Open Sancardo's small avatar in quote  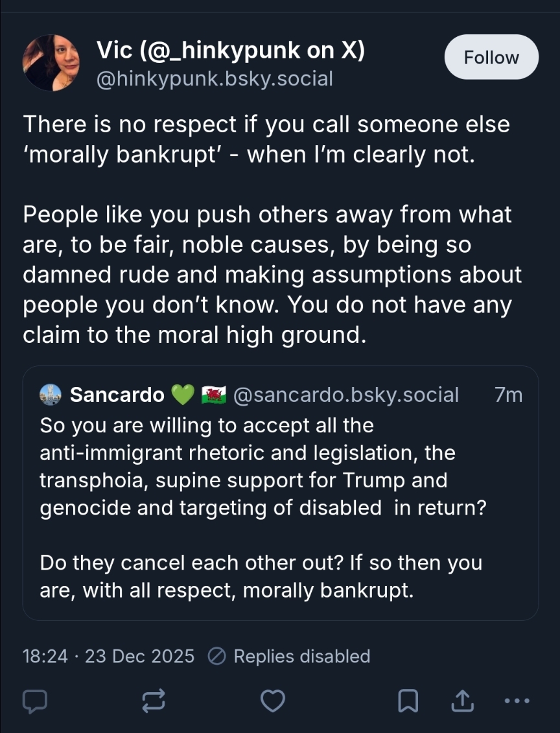pyautogui.click(x=51, y=394)
